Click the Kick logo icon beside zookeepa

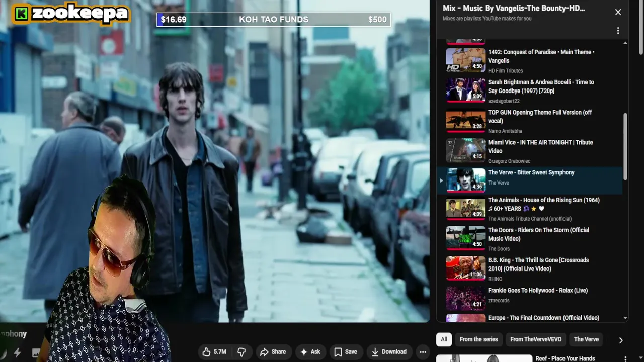click(x=21, y=14)
